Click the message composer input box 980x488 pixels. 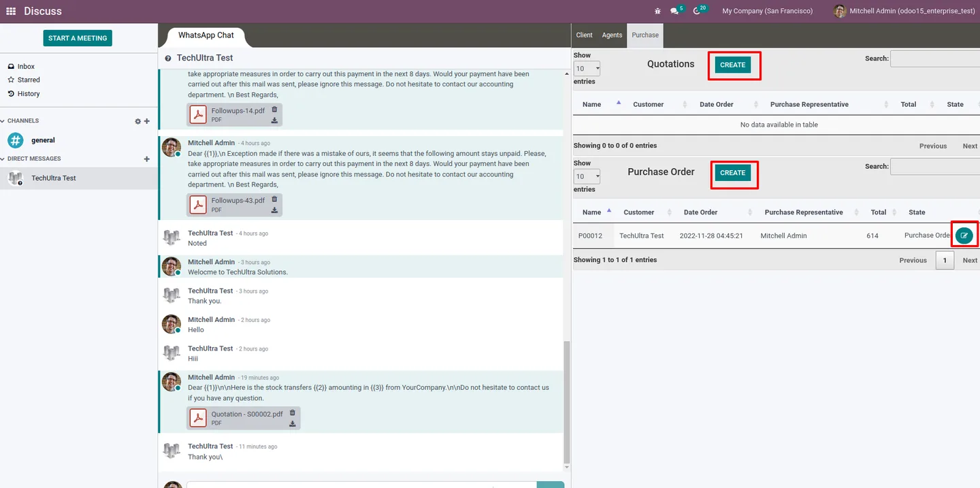coord(361,485)
